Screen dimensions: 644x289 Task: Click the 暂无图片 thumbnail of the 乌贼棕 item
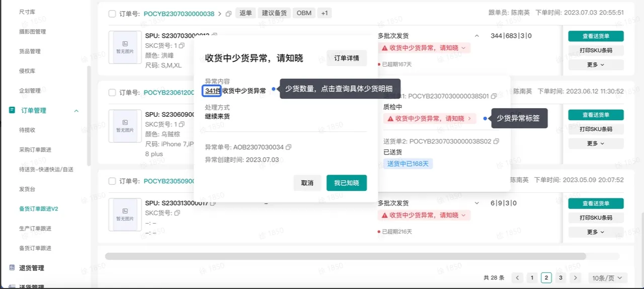pos(125,126)
